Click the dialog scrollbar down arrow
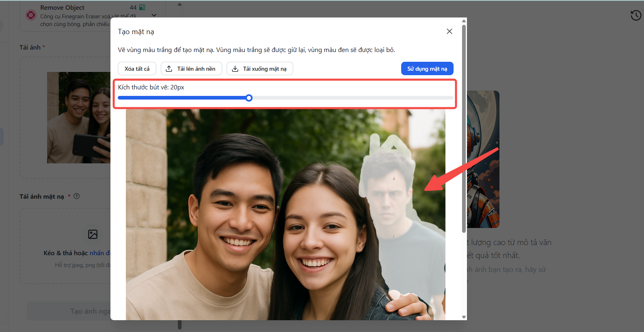 (x=464, y=317)
